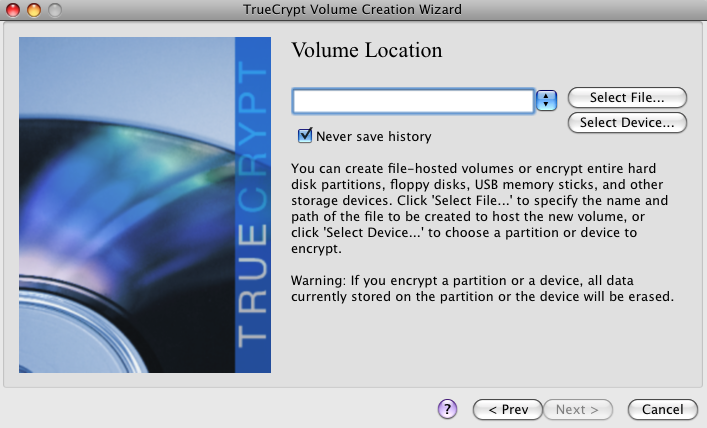Click the Select Device... button

pos(627,122)
